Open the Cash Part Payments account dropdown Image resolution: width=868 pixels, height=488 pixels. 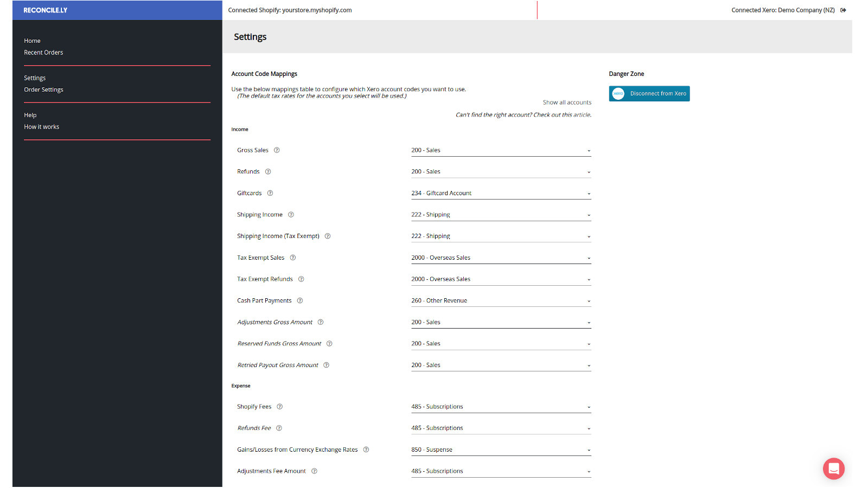click(x=501, y=300)
